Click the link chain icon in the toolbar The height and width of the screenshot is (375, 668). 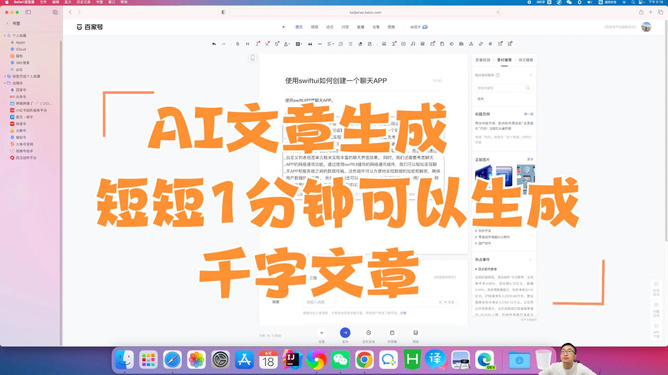click(481, 44)
